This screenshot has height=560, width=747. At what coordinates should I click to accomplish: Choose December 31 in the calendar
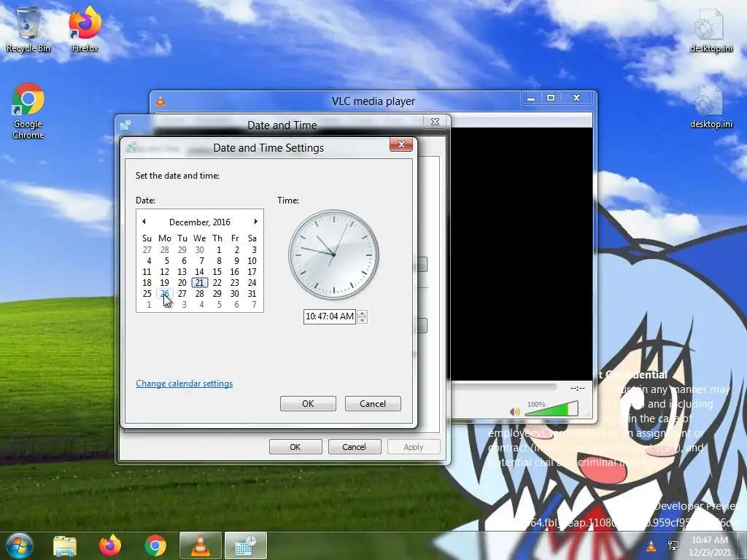coord(252,294)
